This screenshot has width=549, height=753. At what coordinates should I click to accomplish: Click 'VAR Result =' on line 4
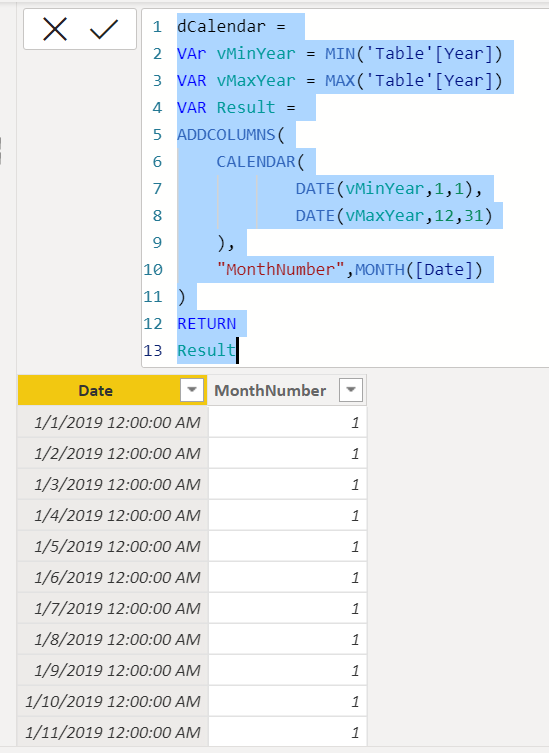point(236,107)
